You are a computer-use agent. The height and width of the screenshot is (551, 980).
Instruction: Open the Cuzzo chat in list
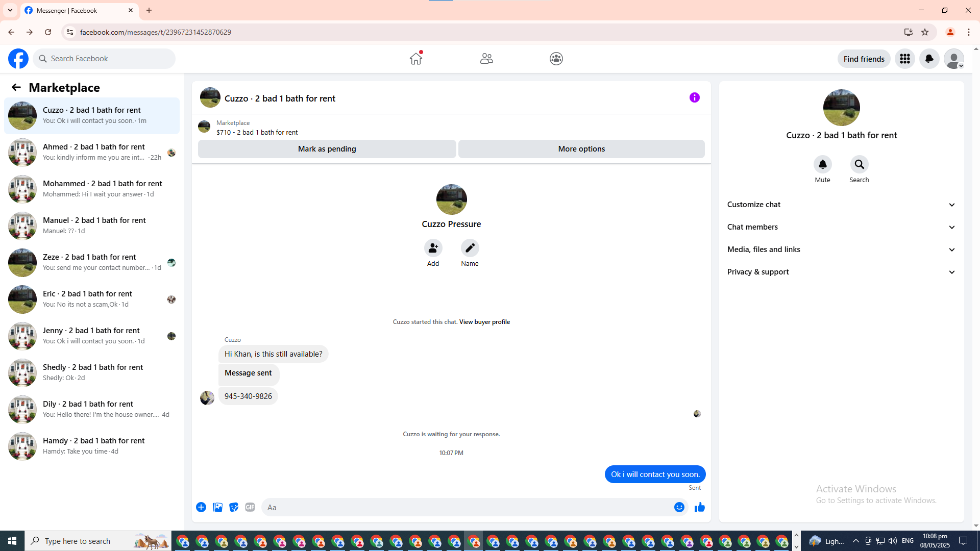coord(92,116)
